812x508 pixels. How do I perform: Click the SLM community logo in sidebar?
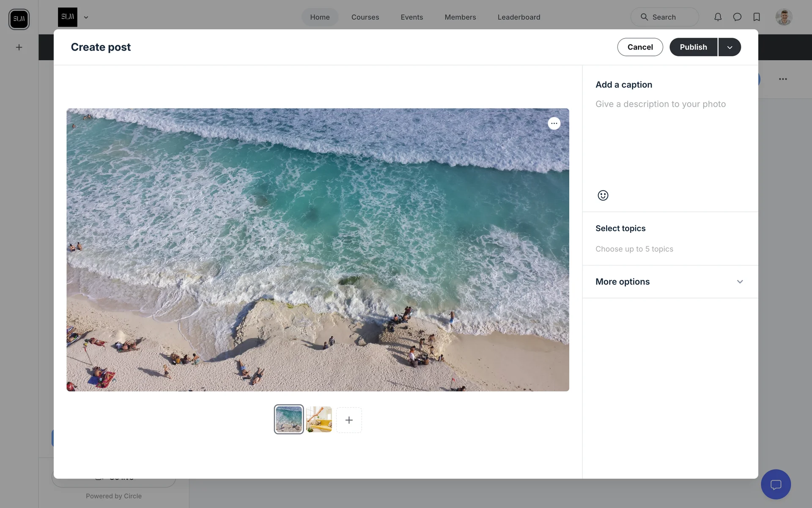(x=19, y=19)
